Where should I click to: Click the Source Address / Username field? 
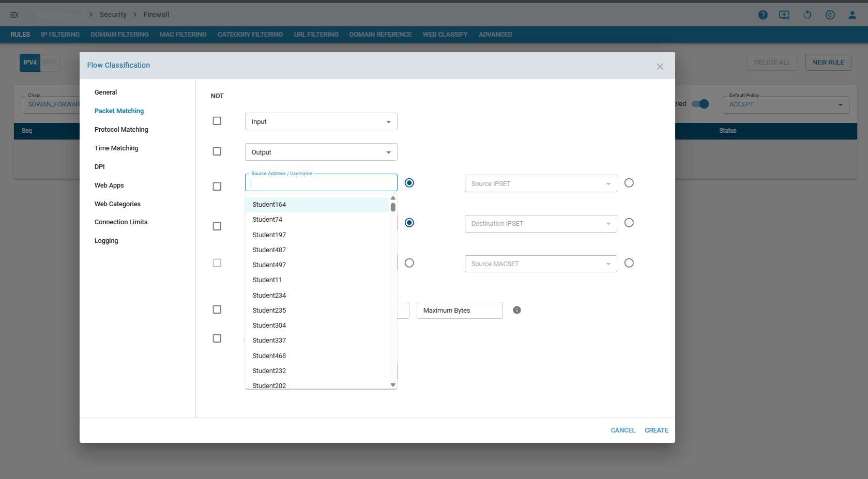click(x=321, y=182)
